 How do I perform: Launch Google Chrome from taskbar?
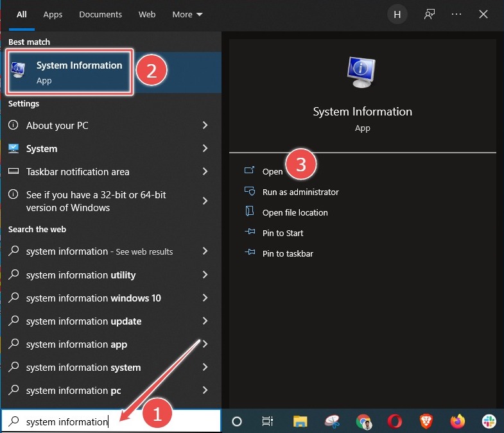(x=363, y=421)
